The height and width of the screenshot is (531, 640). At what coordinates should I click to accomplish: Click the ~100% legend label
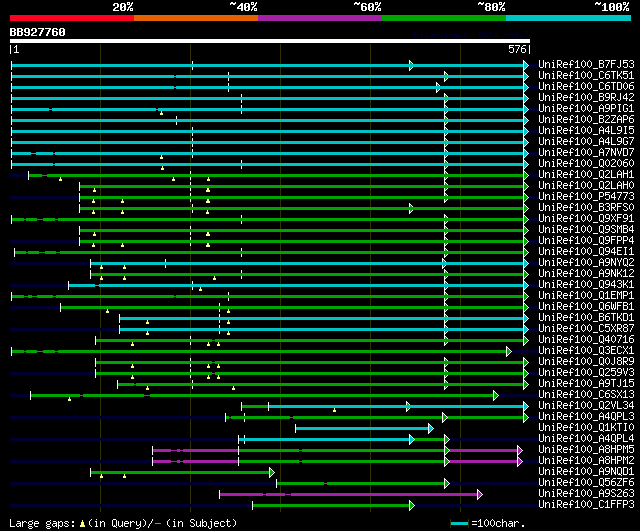(611, 7)
